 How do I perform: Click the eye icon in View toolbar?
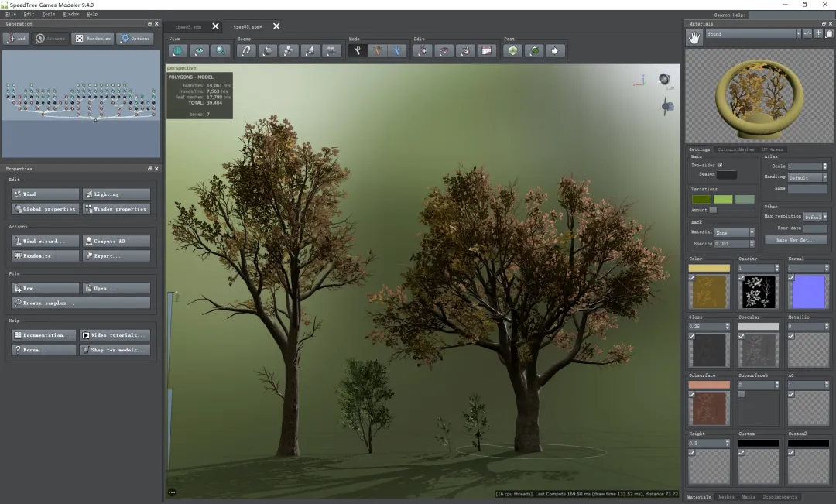tap(200, 51)
